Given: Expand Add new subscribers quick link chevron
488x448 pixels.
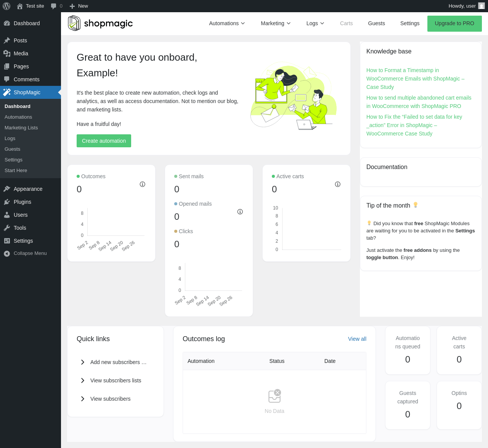Looking at the screenshot, I should 83,362.
